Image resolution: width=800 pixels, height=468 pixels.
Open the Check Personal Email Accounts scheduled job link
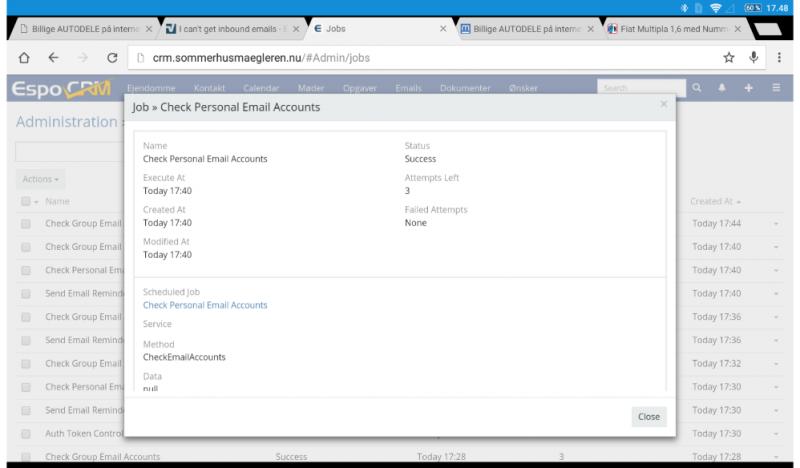[205, 305]
